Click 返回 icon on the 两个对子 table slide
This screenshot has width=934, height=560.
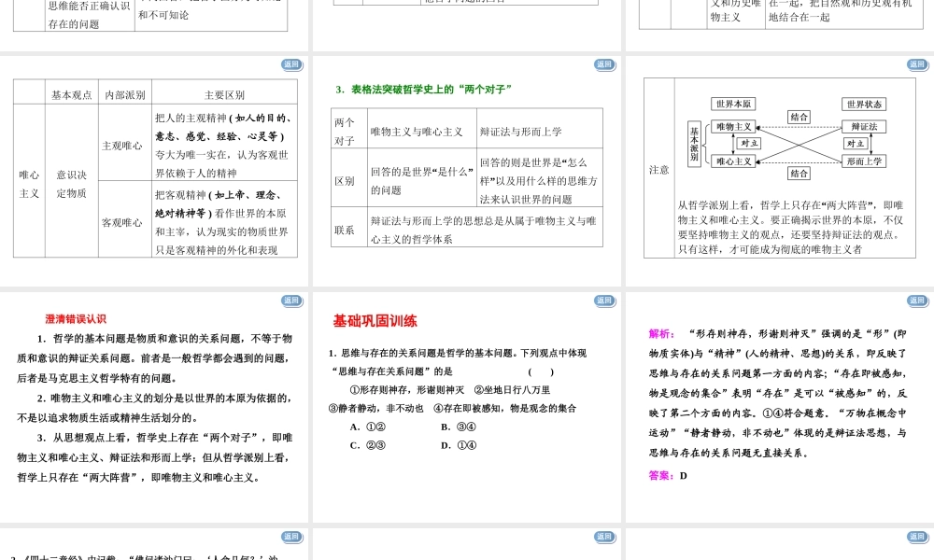point(604,64)
